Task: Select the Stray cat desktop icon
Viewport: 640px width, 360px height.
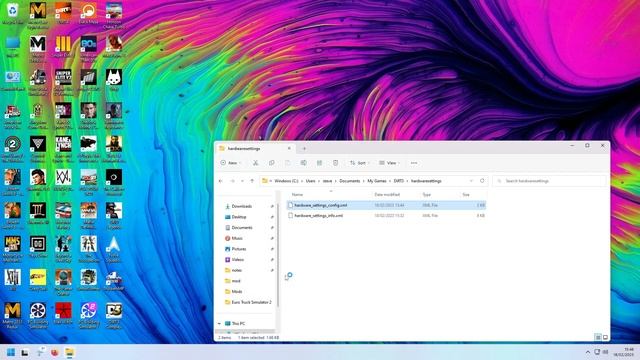Action: click(114, 80)
